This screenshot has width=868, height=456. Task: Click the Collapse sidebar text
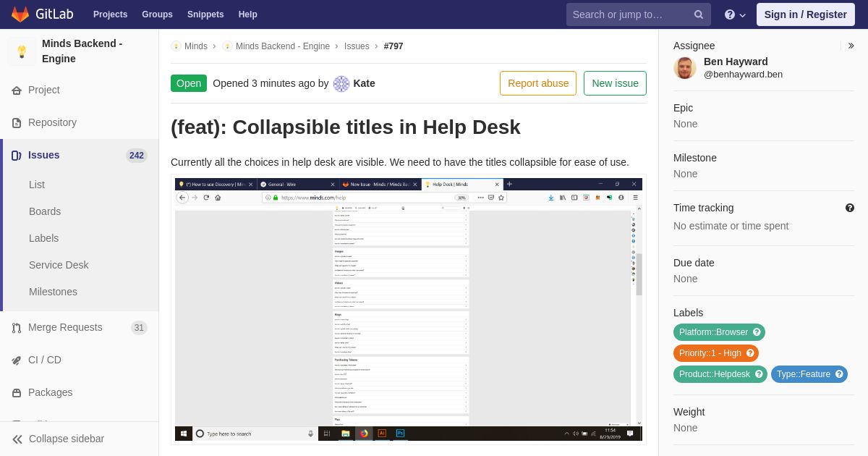tap(67, 439)
